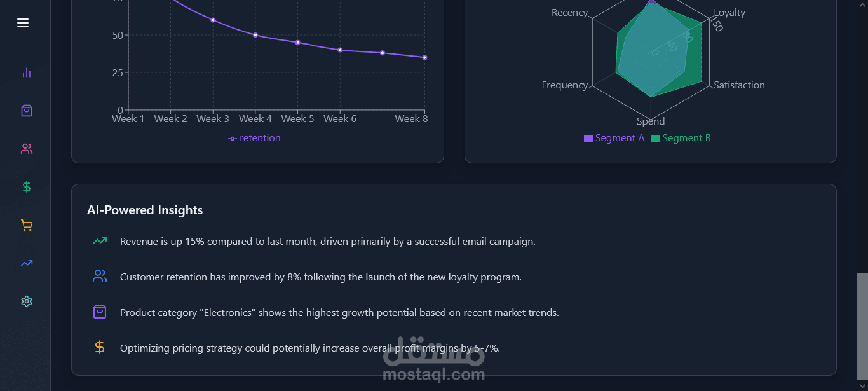The image size is (868, 391).
Task: Click the revenue up 15% insight text
Action: (x=327, y=242)
